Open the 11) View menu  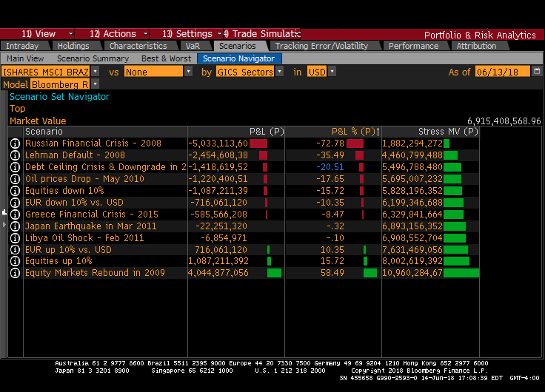tap(37, 34)
